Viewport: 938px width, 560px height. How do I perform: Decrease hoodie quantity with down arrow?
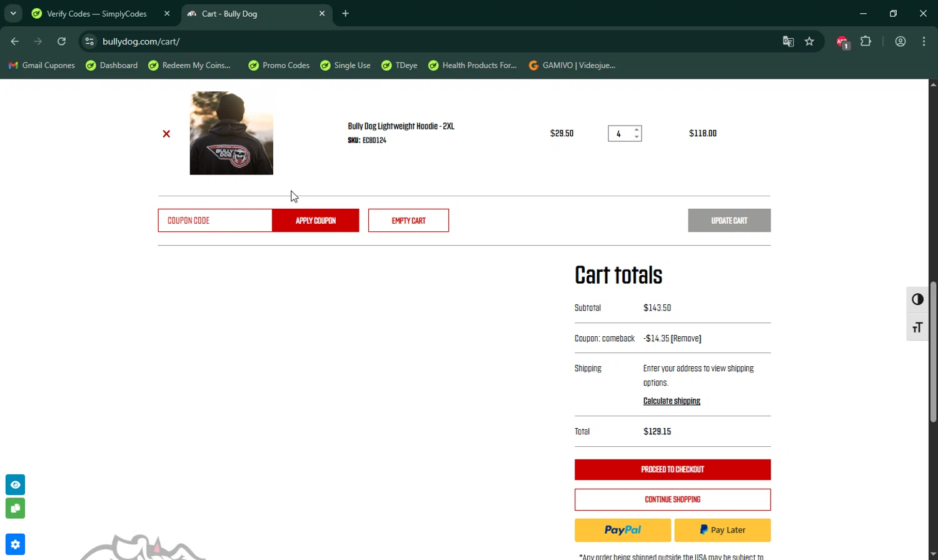(637, 137)
